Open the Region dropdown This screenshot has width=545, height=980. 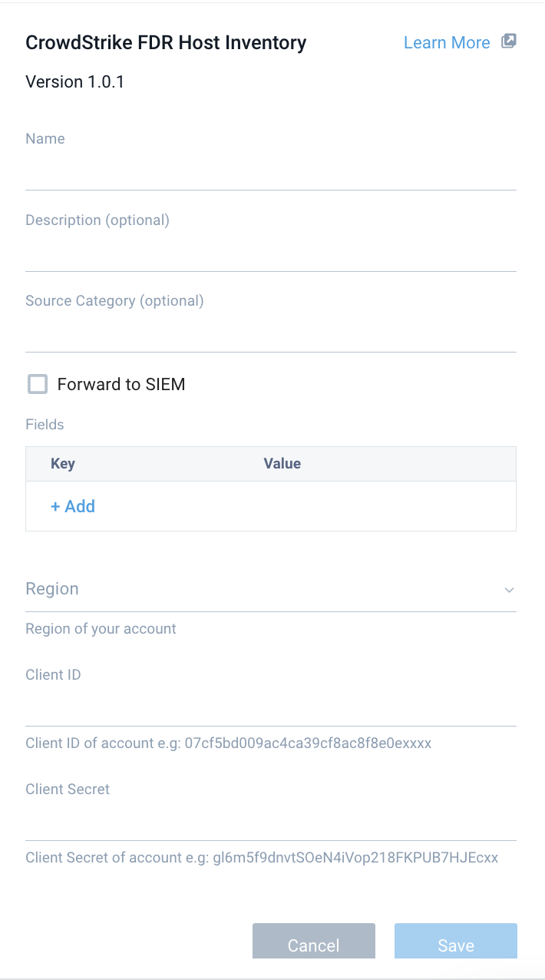261,589
